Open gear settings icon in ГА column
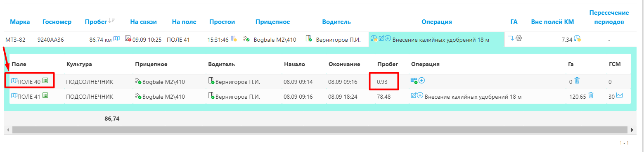Screen dimensions: 644x152 coord(519,38)
